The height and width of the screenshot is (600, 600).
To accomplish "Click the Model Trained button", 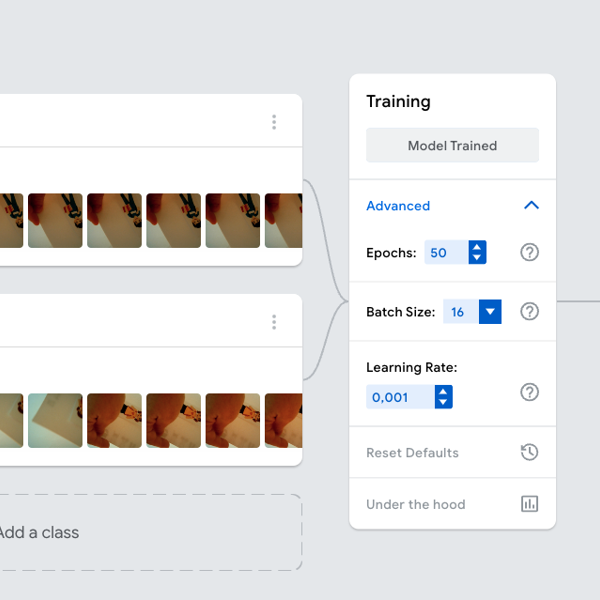I will [x=452, y=145].
